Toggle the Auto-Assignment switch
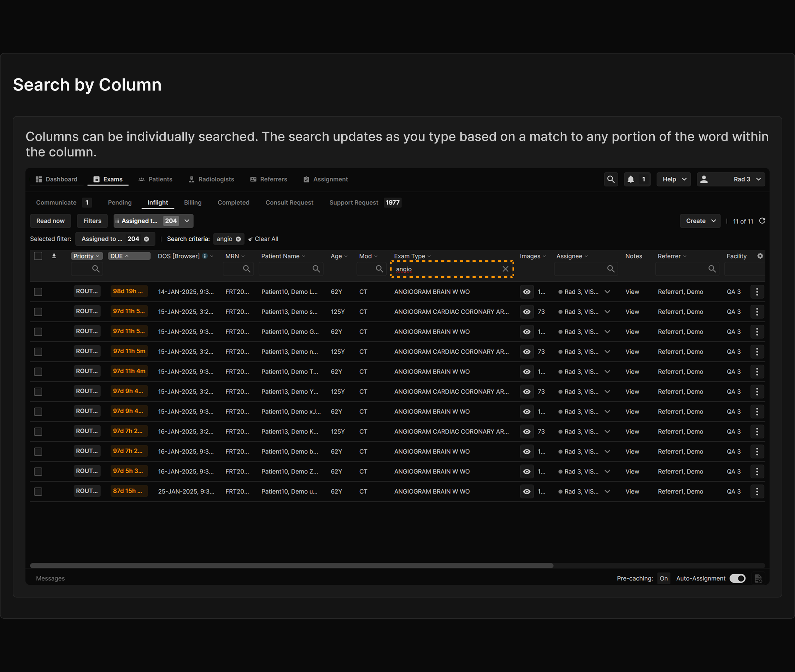The image size is (795, 672). click(x=737, y=578)
